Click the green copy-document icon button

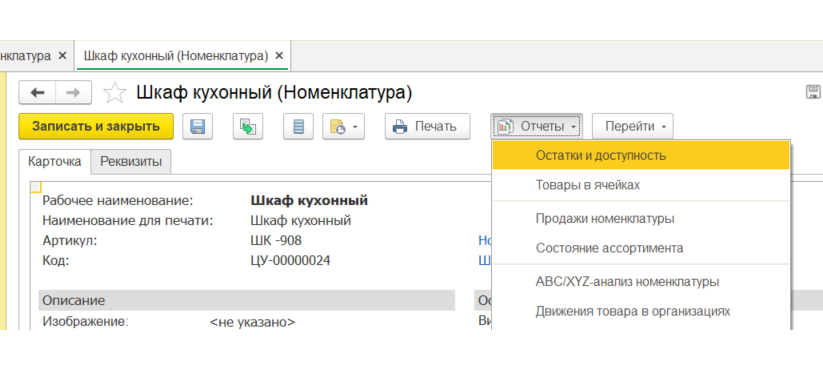[248, 126]
